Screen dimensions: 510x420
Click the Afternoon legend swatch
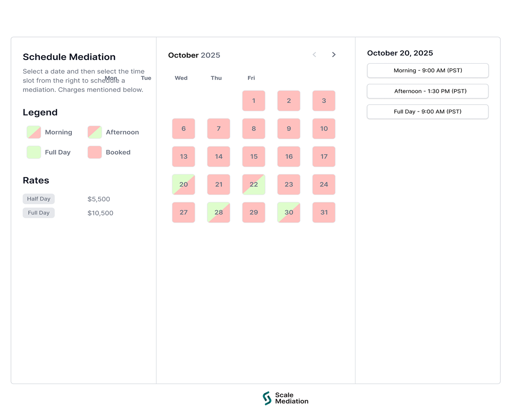click(x=95, y=132)
